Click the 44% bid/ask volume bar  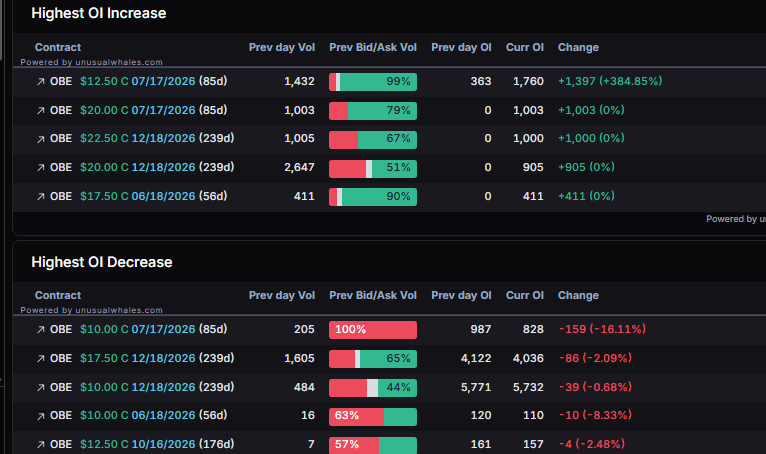(373, 388)
